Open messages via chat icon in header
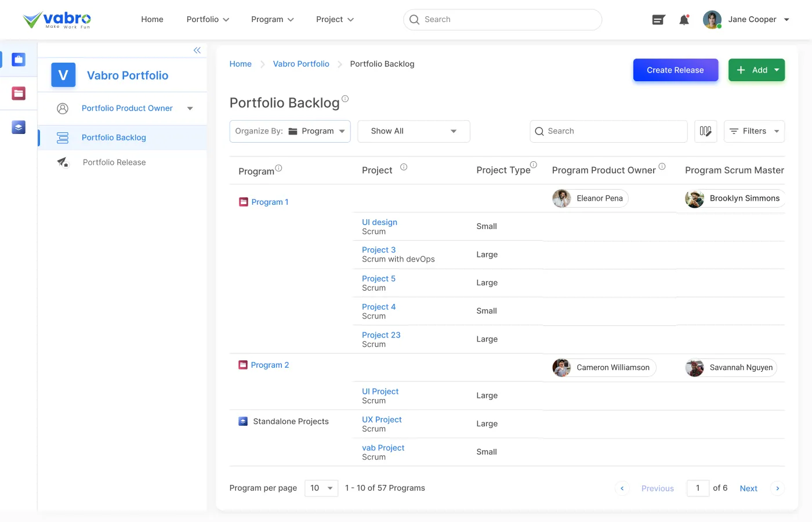 point(658,19)
